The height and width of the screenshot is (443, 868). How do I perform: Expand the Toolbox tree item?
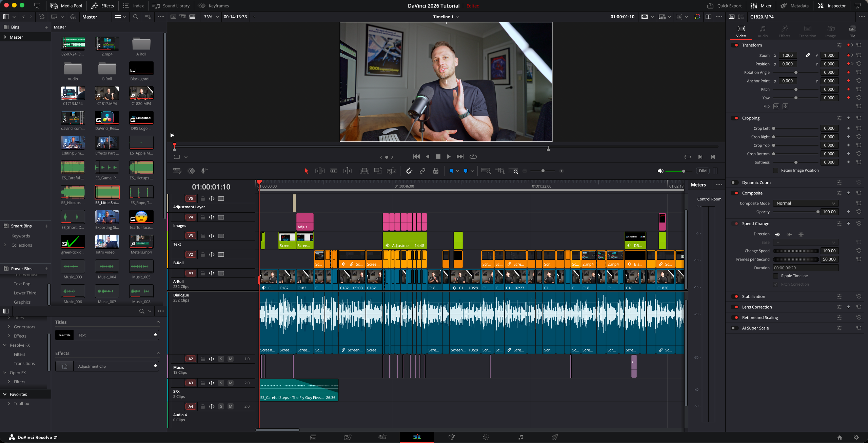(x=9, y=403)
